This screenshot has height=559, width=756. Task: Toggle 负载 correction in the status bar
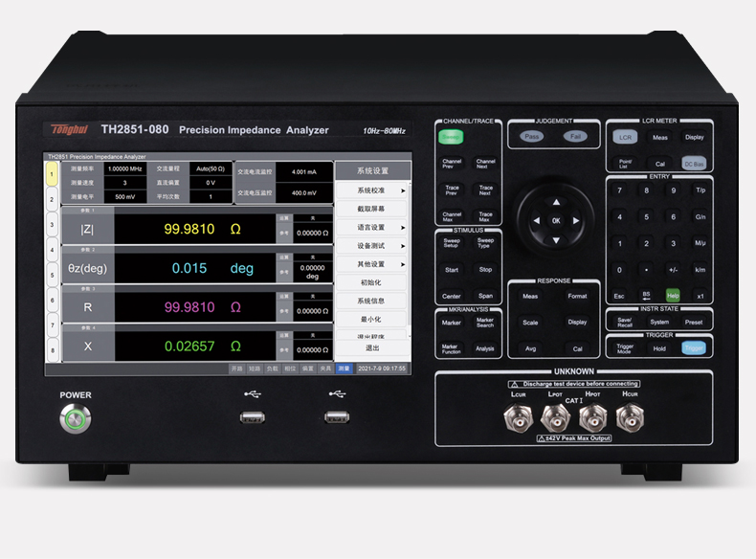click(x=273, y=368)
